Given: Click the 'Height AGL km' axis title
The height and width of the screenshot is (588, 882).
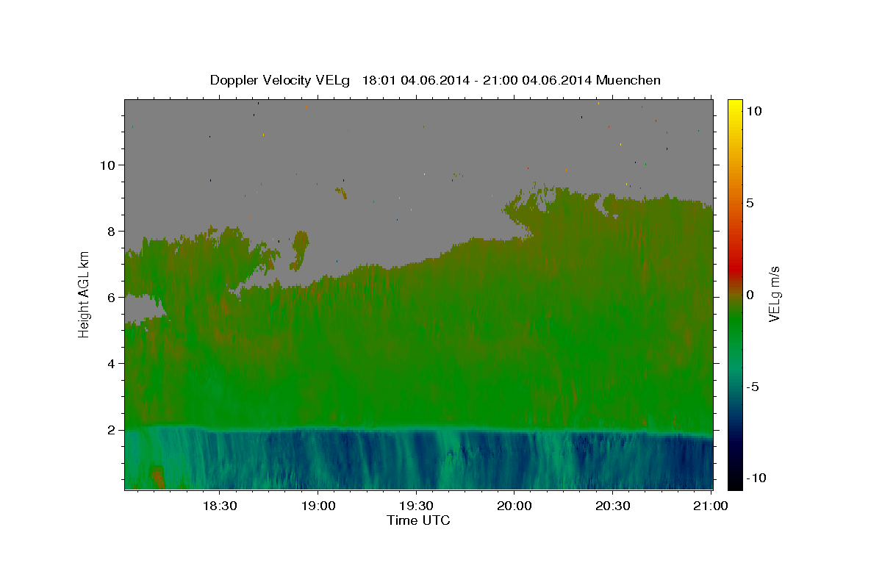Looking at the screenshot, I should [x=85, y=293].
